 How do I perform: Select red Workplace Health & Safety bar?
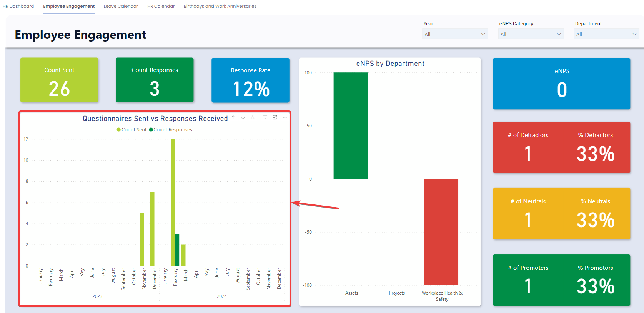tap(441, 232)
